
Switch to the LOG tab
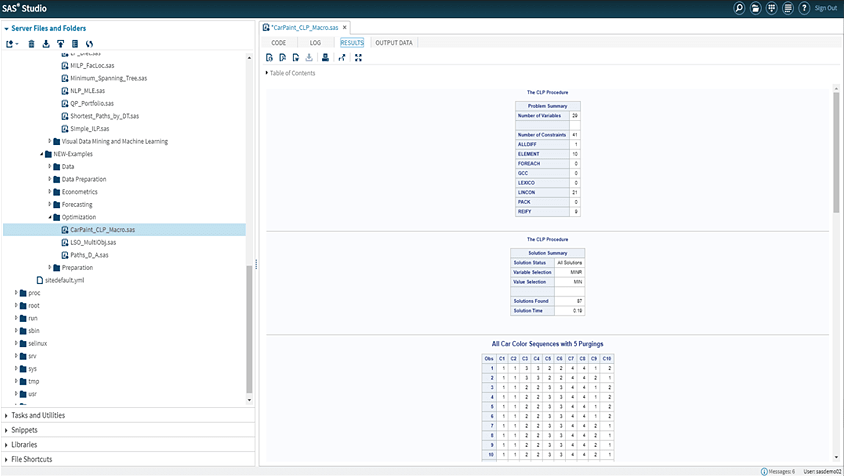(315, 43)
